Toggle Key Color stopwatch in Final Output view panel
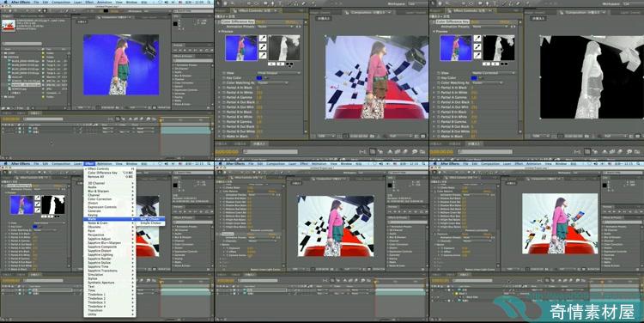The width and height of the screenshot is (644, 323). tap(223, 77)
